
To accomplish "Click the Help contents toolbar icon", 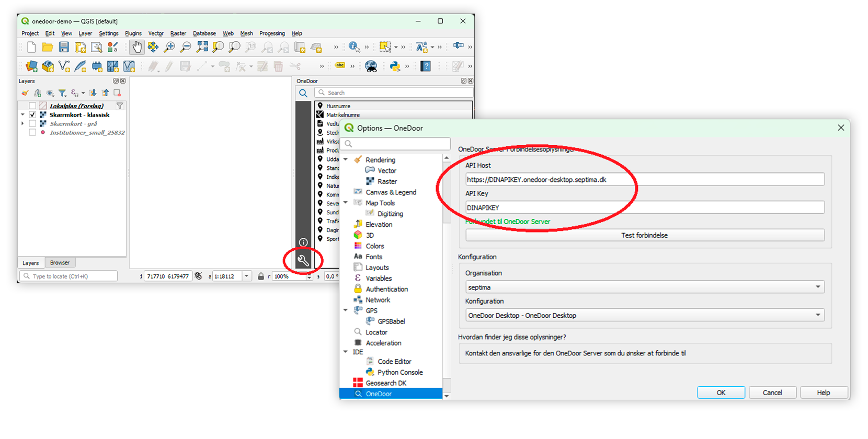I will pos(426,66).
